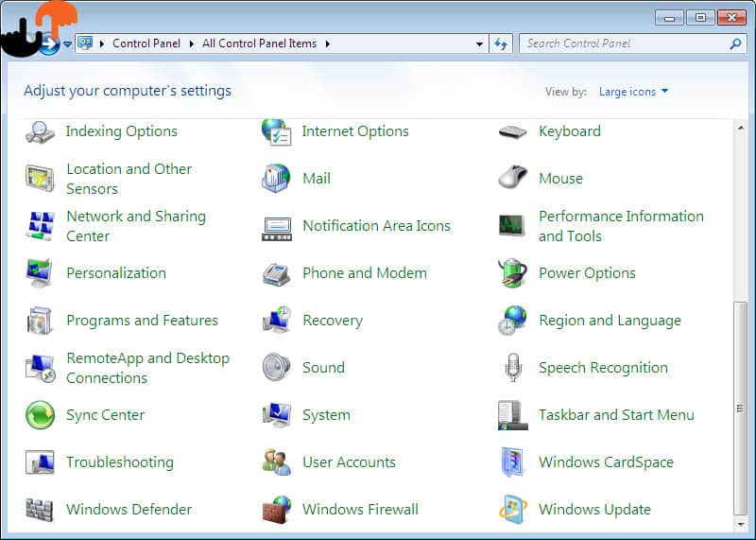Click the Forward navigation arrow button

[49, 44]
